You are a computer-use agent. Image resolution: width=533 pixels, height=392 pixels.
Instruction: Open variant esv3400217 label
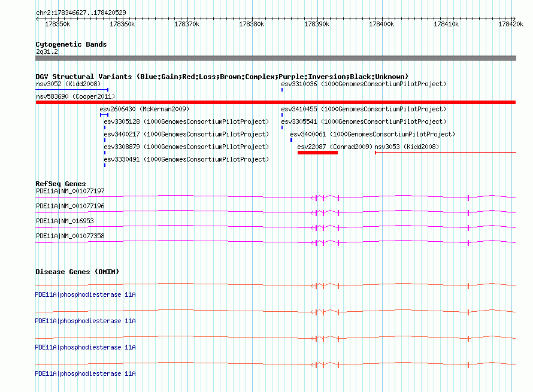click(x=186, y=134)
